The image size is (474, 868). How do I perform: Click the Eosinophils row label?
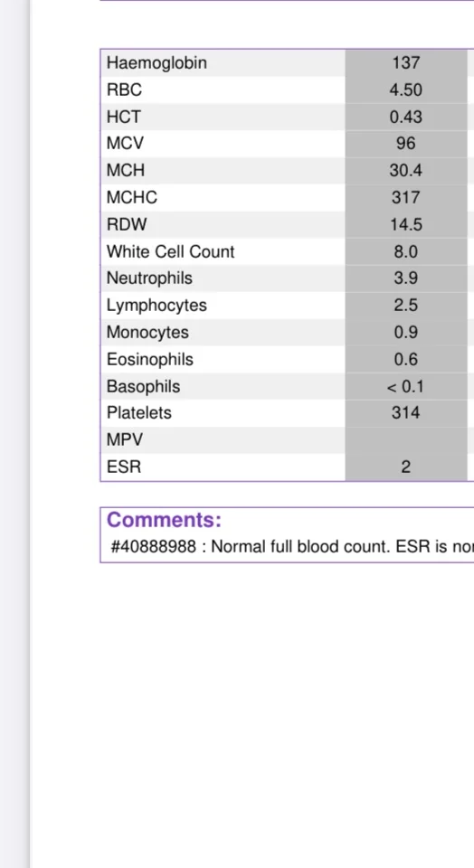149,359
